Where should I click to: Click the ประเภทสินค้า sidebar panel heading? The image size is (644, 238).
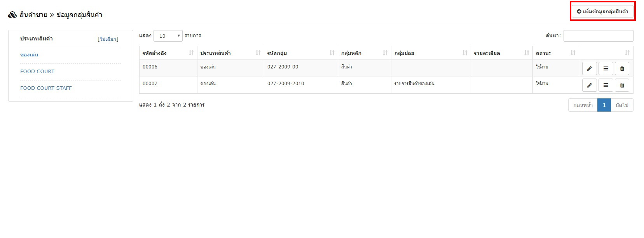click(37, 38)
